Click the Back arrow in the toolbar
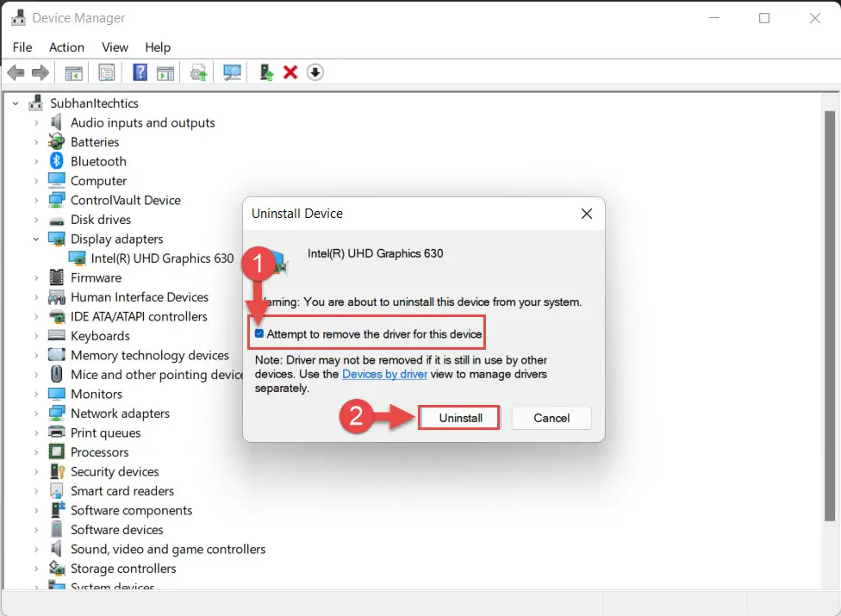Screen dimensions: 841x616 coord(16,72)
